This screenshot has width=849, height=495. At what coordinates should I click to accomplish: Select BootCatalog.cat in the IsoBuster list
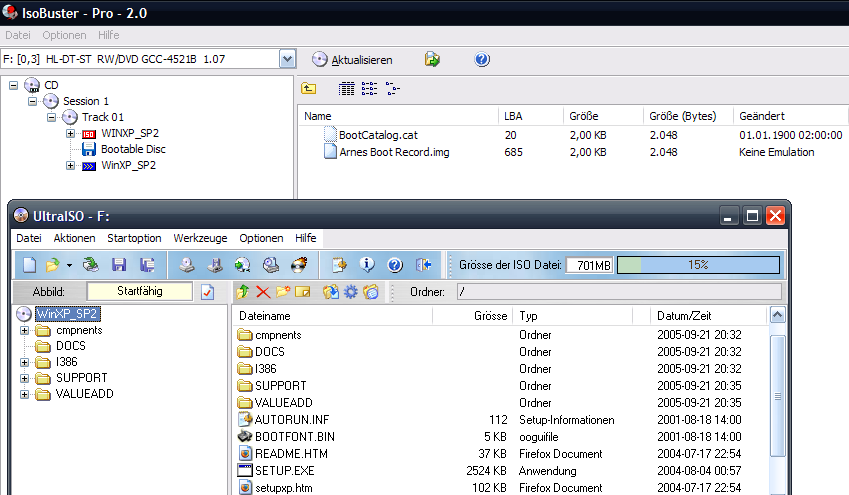click(x=378, y=135)
